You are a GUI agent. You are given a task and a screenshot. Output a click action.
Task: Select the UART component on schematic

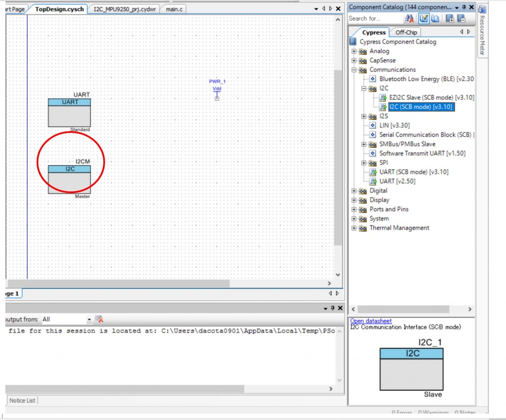point(69,113)
